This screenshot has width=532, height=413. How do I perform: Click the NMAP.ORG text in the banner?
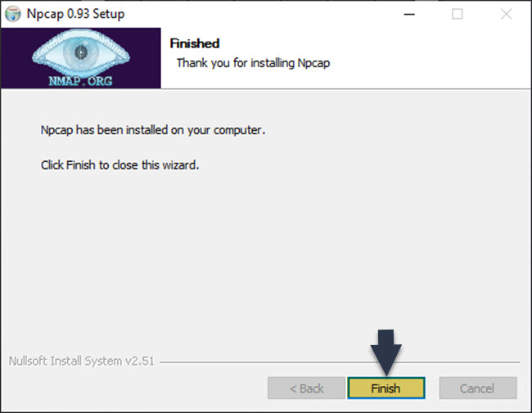80,81
